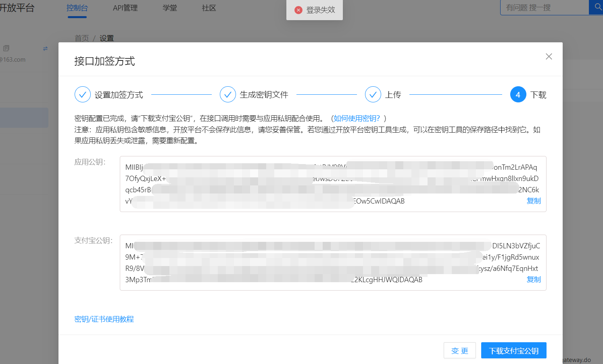Copy the 支付宝公钥 with its 复制 link
This screenshot has width=603, height=364.
point(533,279)
